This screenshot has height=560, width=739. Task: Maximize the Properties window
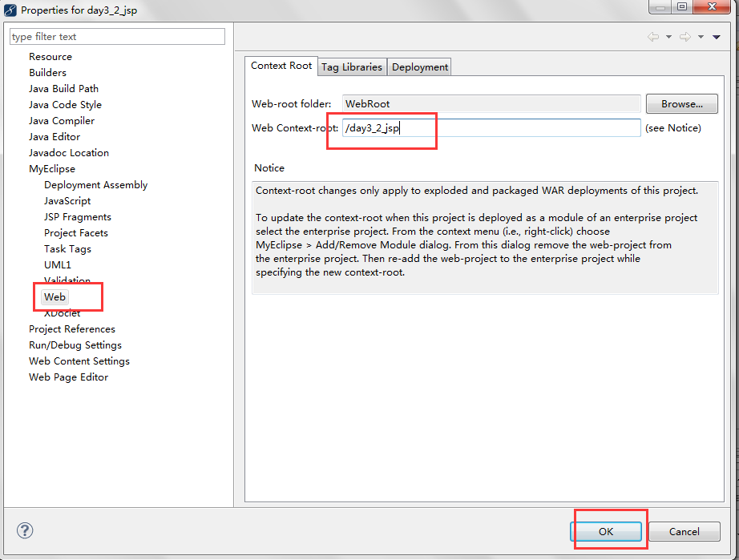tap(681, 6)
